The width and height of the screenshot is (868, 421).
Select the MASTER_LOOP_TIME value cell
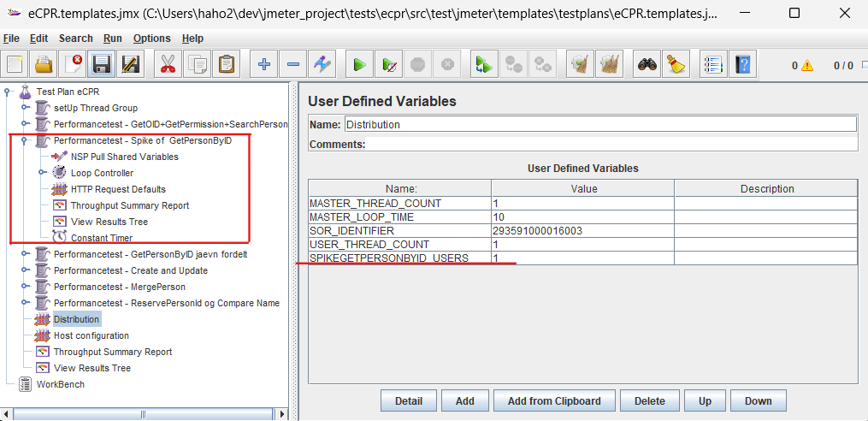(582, 216)
